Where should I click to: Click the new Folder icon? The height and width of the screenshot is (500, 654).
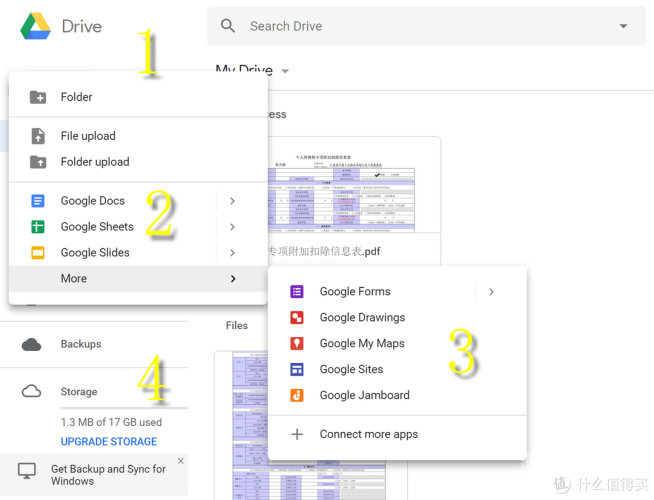click(38, 97)
